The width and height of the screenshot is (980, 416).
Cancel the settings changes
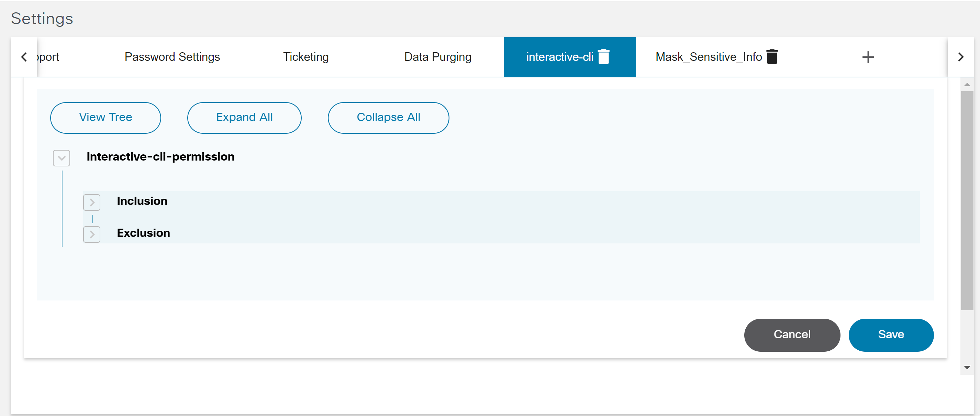pos(792,335)
